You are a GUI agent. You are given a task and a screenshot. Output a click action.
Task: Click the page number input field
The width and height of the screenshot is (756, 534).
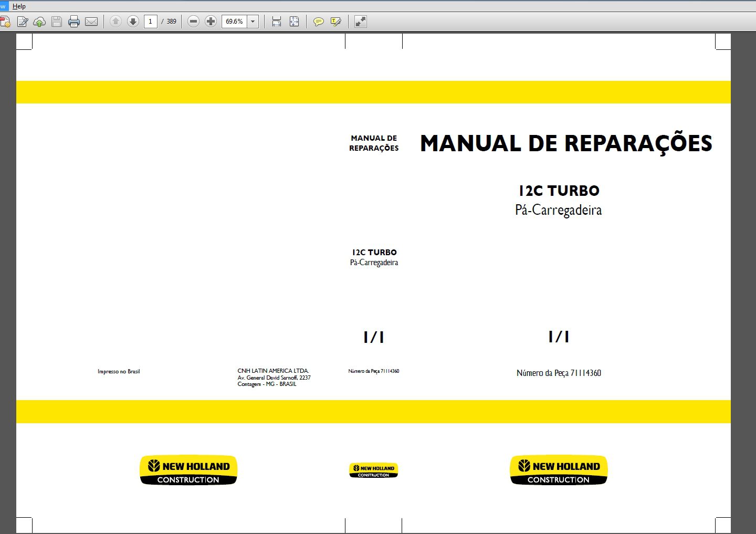pos(151,22)
